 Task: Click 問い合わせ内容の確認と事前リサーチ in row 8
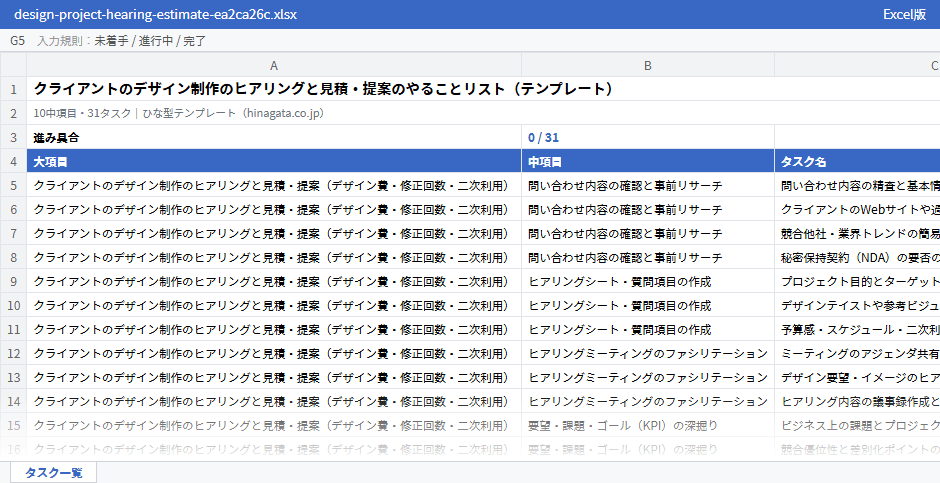647,258
